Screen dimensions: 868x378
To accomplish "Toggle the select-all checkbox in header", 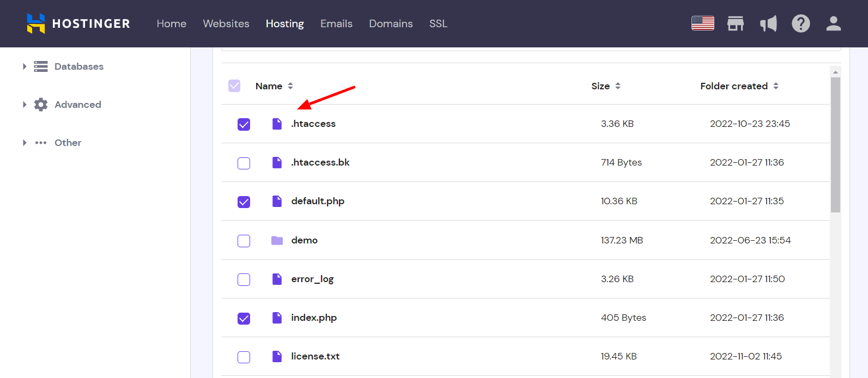I will tap(234, 86).
